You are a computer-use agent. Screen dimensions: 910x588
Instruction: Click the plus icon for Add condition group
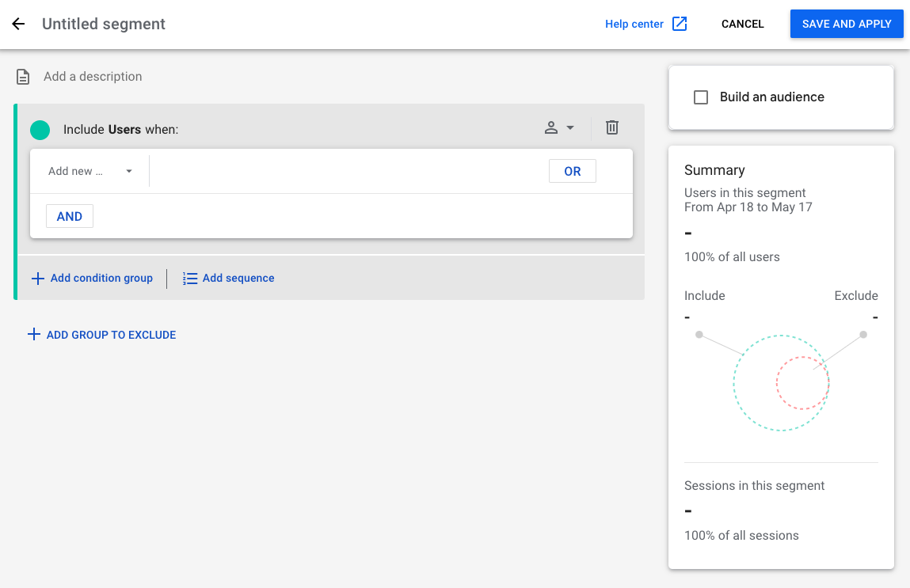37,279
